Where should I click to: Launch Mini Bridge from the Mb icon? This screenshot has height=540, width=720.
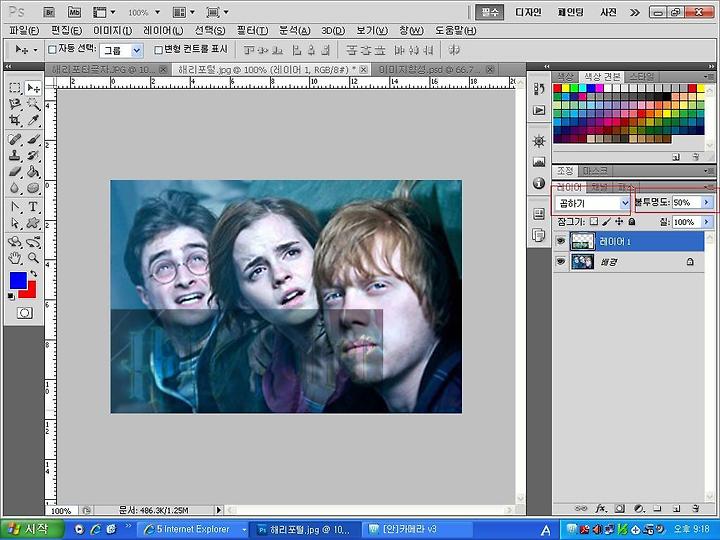click(74, 12)
